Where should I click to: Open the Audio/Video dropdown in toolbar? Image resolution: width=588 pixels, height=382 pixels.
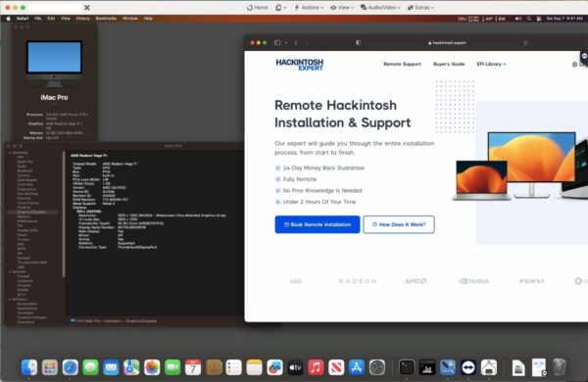pyautogui.click(x=380, y=8)
